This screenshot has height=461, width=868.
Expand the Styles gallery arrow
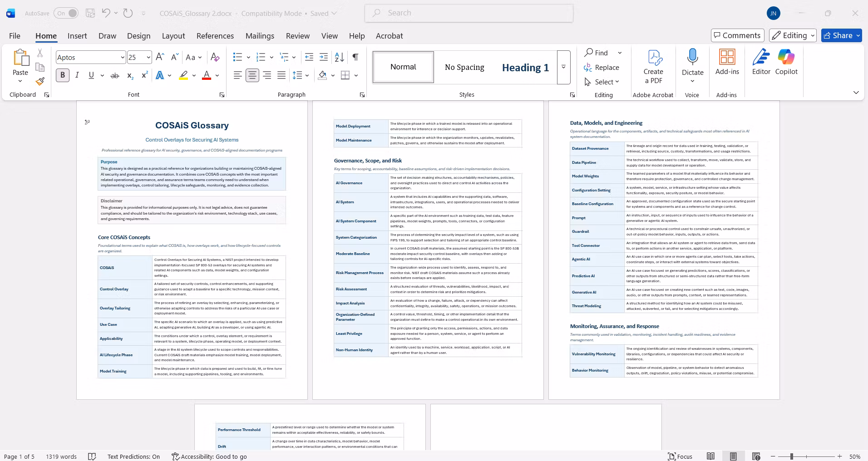563,67
